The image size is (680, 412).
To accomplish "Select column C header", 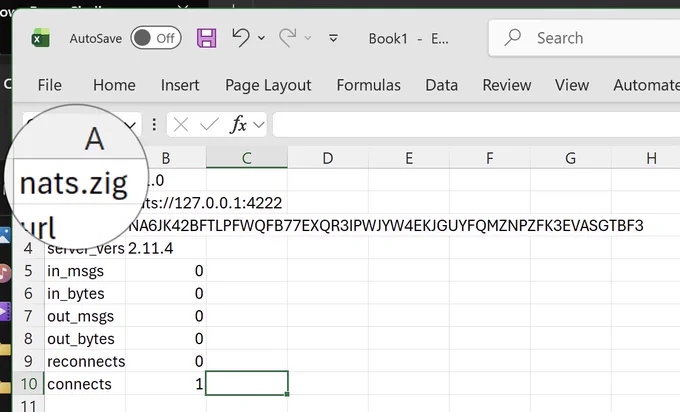I will pyautogui.click(x=246, y=158).
